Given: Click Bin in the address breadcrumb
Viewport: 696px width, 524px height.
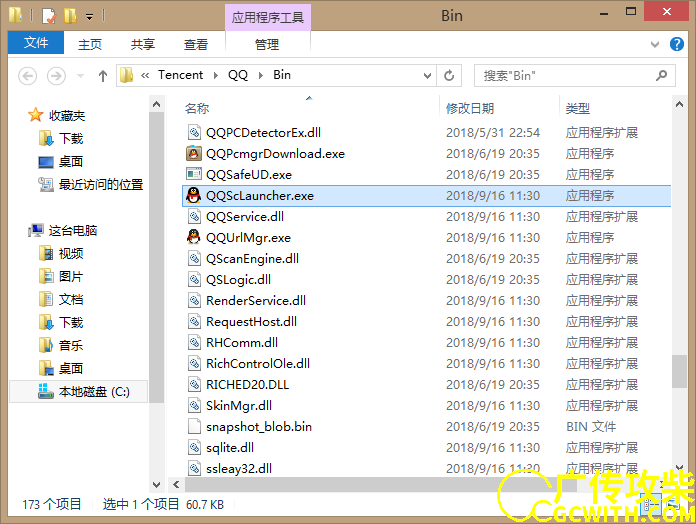Looking at the screenshot, I should point(282,75).
